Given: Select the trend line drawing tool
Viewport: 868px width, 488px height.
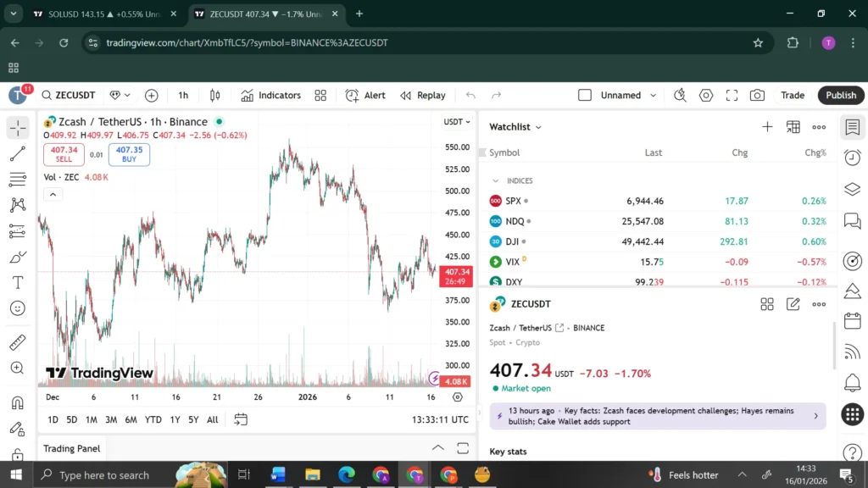Looking at the screenshot, I should [18, 154].
